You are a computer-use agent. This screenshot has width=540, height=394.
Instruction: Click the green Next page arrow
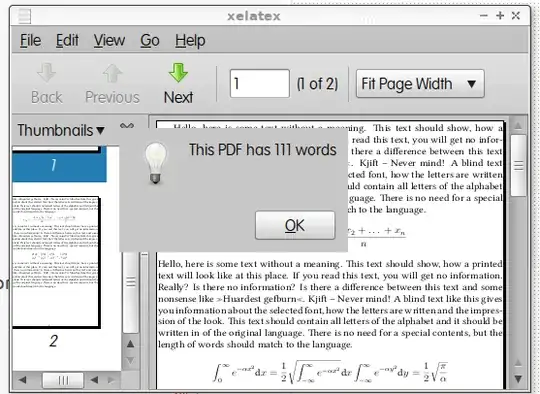[178, 73]
